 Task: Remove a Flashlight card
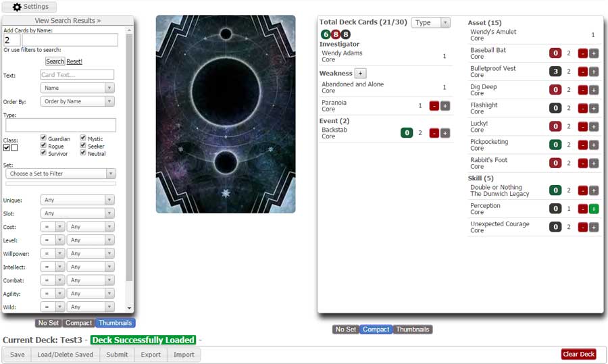pyautogui.click(x=583, y=109)
